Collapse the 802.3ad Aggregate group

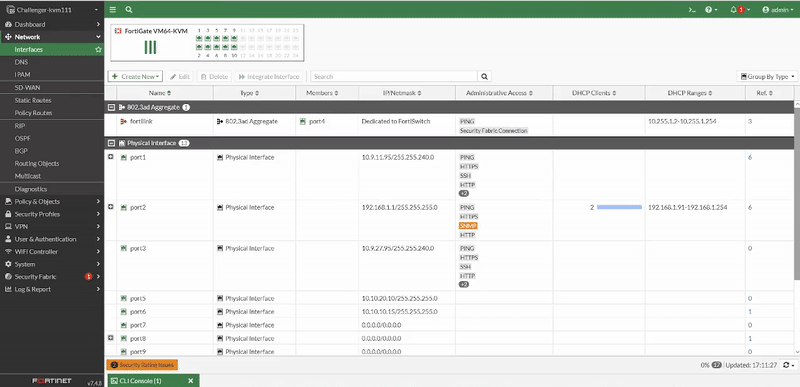(x=111, y=108)
